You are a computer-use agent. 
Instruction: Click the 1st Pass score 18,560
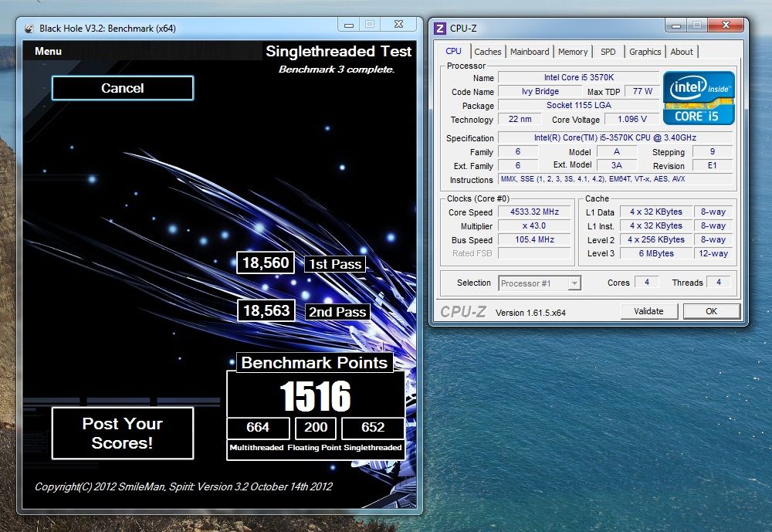(x=266, y=263)
